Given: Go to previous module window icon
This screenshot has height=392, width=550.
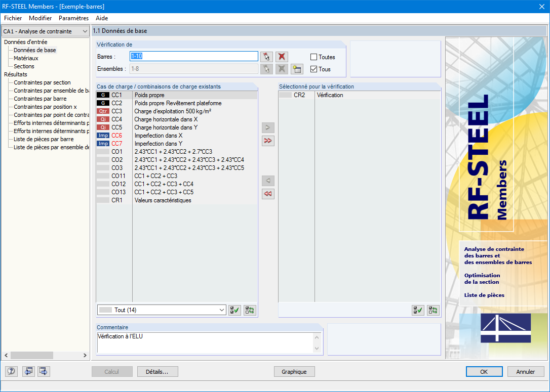Looking at the screenshot, I should point(28,371).
